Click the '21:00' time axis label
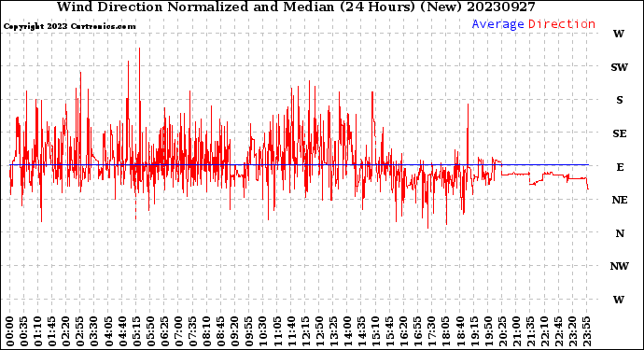Image resolution: width=644 pixels, height=350 pixels. 516,331
